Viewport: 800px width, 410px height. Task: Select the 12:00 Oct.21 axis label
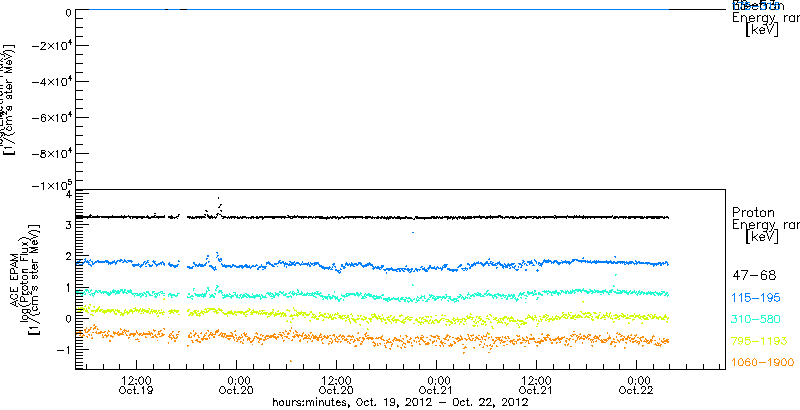tap(536, 385)
